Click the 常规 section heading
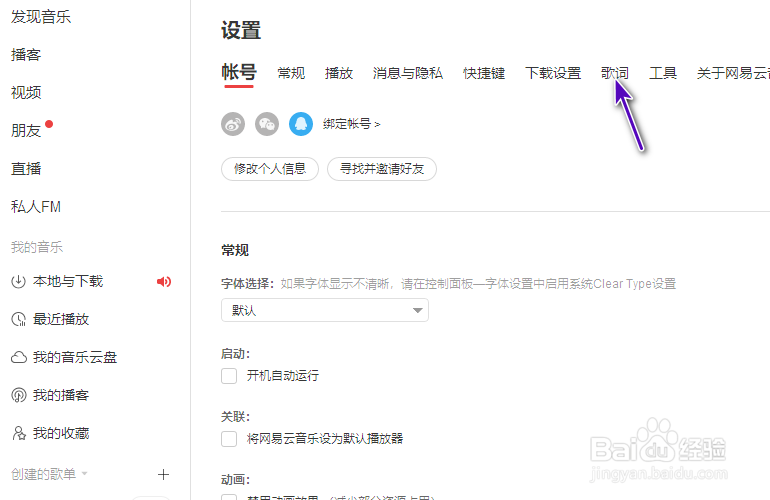The image size is (770, 500). (x=235, y=250)
